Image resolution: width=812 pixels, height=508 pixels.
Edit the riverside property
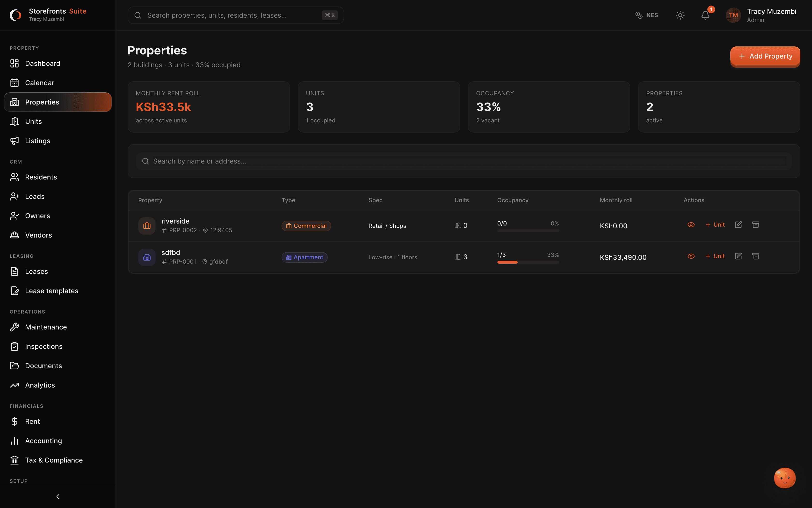pos(738,225)
